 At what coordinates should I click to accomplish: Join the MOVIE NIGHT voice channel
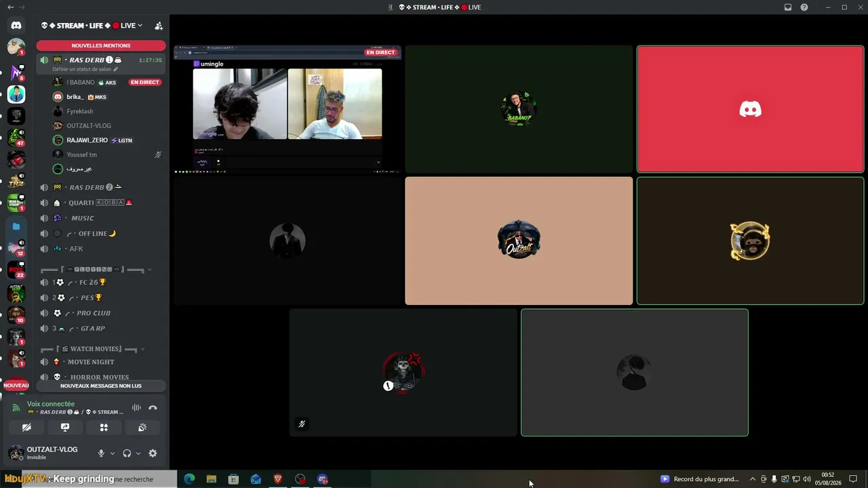(101, 362)
